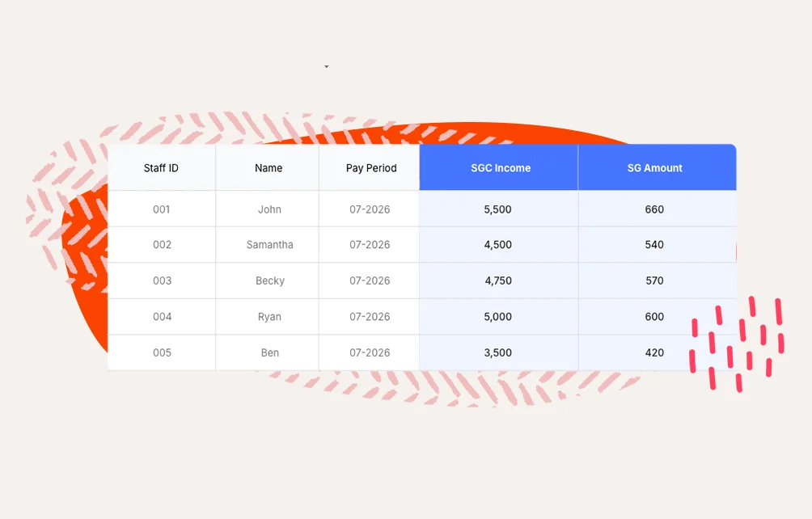Click the Name column header

269,168
